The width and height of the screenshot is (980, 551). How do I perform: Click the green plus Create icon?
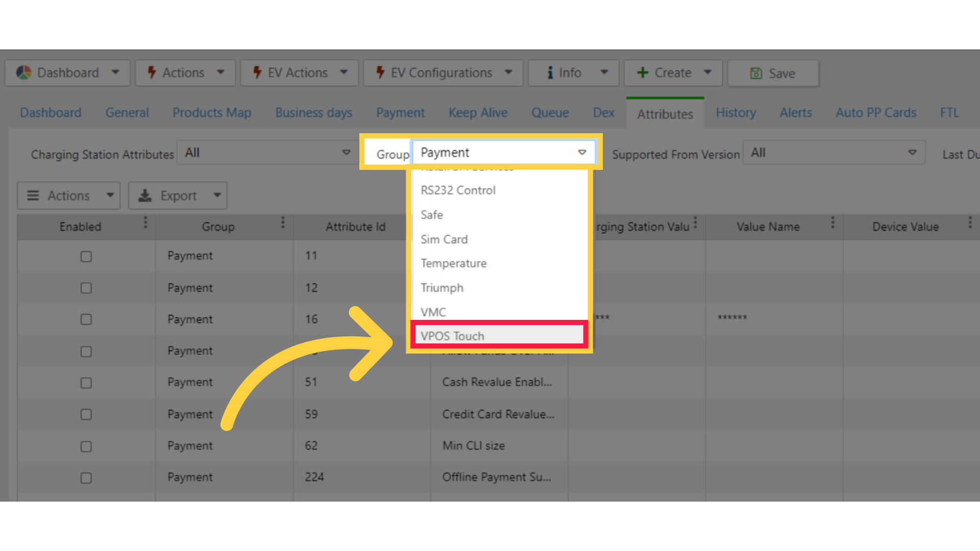[643, 72]
